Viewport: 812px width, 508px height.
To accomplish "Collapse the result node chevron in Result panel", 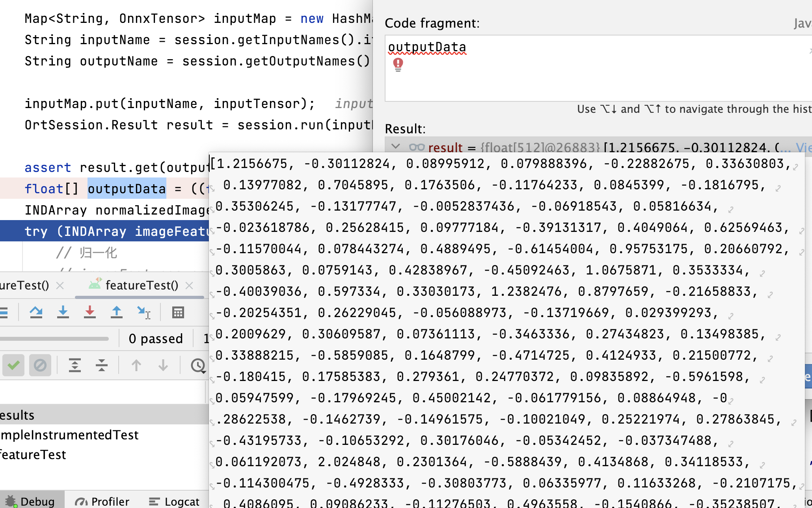I will tap(397, 147).
